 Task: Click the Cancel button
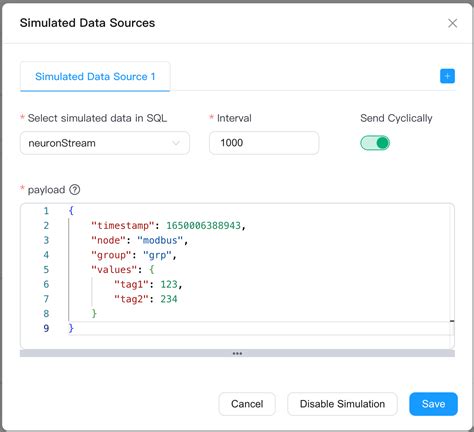tap(247, 404)
